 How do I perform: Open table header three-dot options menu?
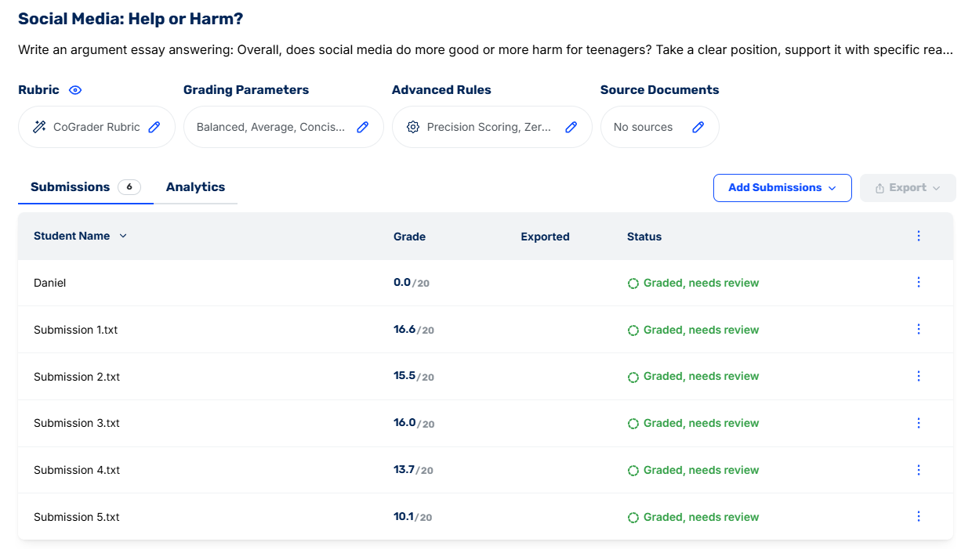[x=919, y=236]
